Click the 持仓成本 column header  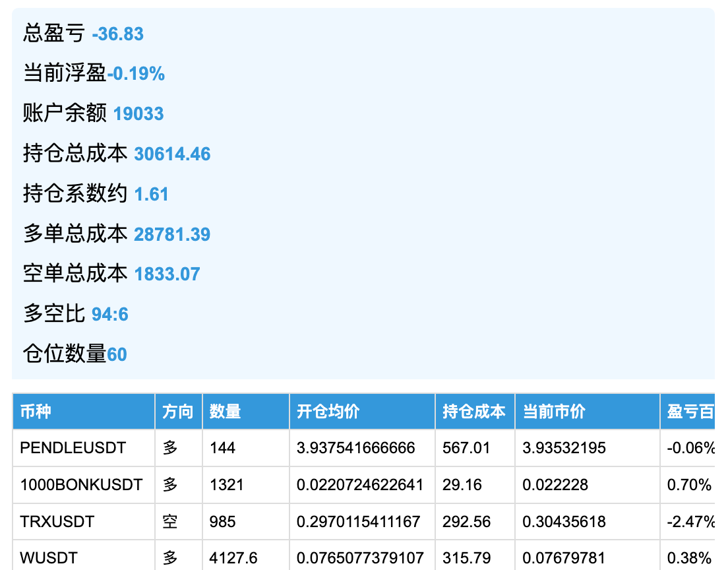(x=475, y=411)
